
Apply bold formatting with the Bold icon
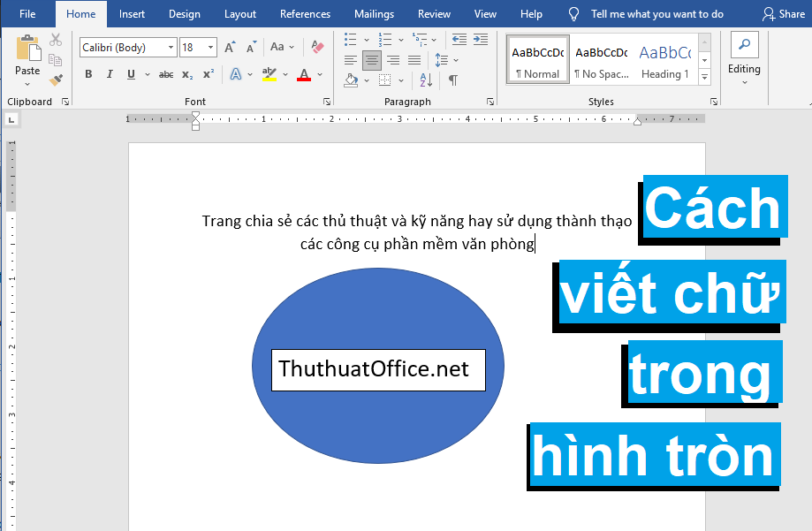(87, 74)
